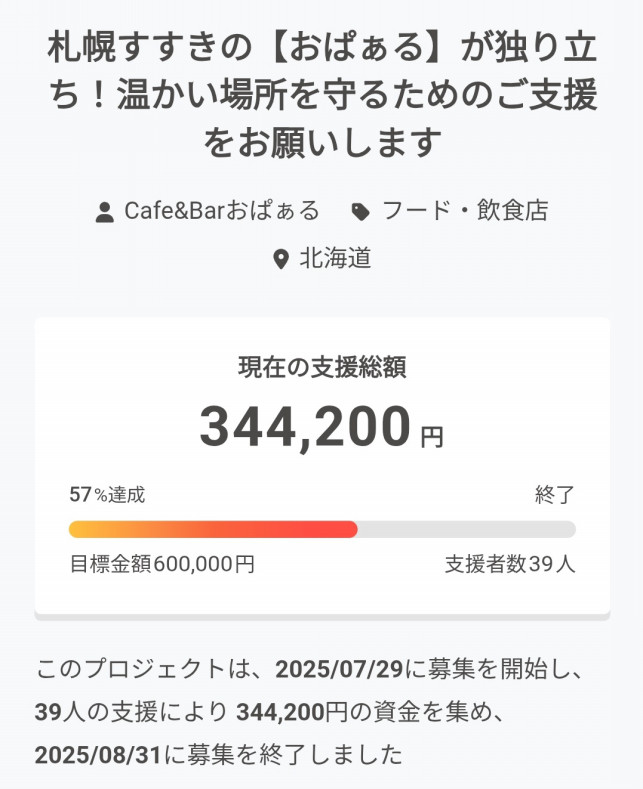The height and width of the screenshot is (789, 643).
Task: Click the location pin icon beside 北海道
Action: point(281,260)
